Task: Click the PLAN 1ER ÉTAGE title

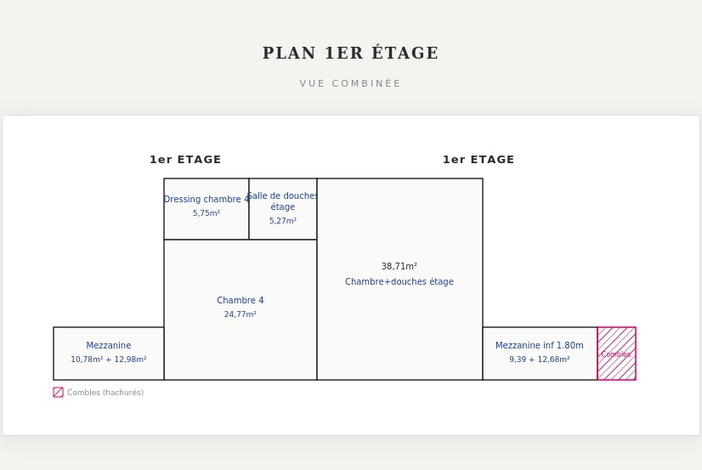Action: pyautogui.click(x=351, y=53)
